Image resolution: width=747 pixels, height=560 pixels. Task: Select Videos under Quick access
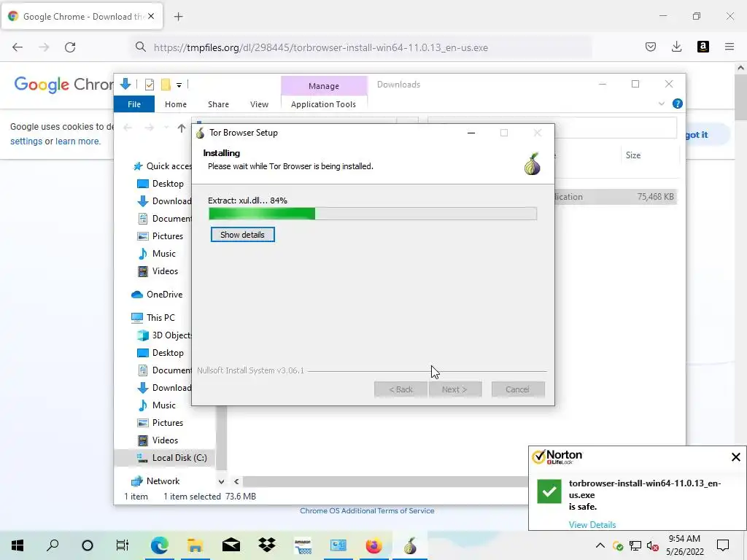[x=158, y=271]
